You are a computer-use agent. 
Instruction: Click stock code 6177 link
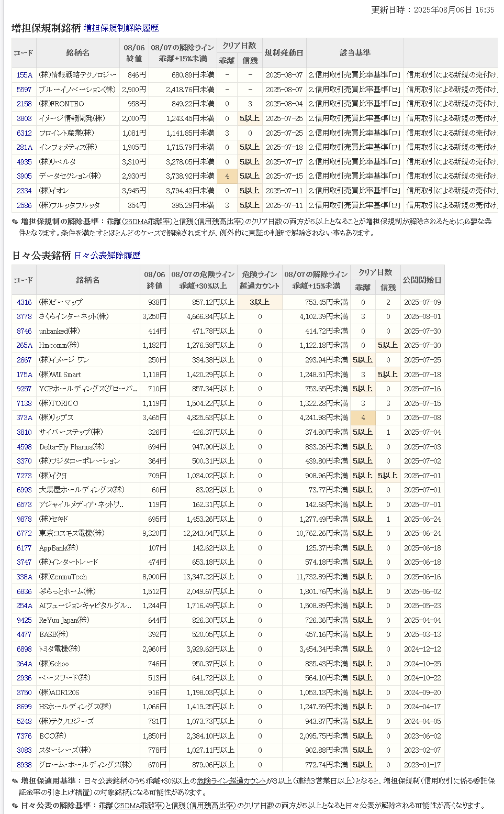pos(24,548)
